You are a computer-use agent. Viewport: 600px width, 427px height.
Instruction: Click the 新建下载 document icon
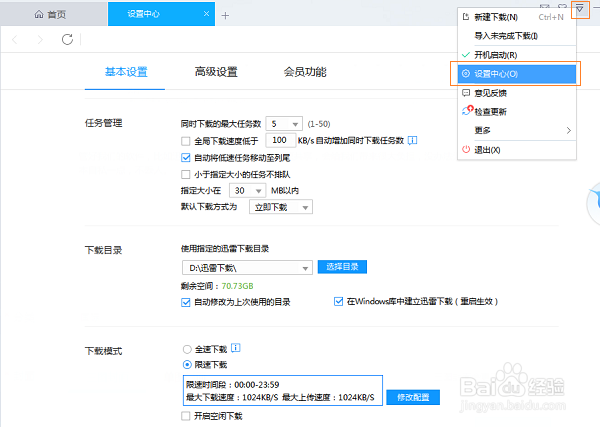(466, 17)
